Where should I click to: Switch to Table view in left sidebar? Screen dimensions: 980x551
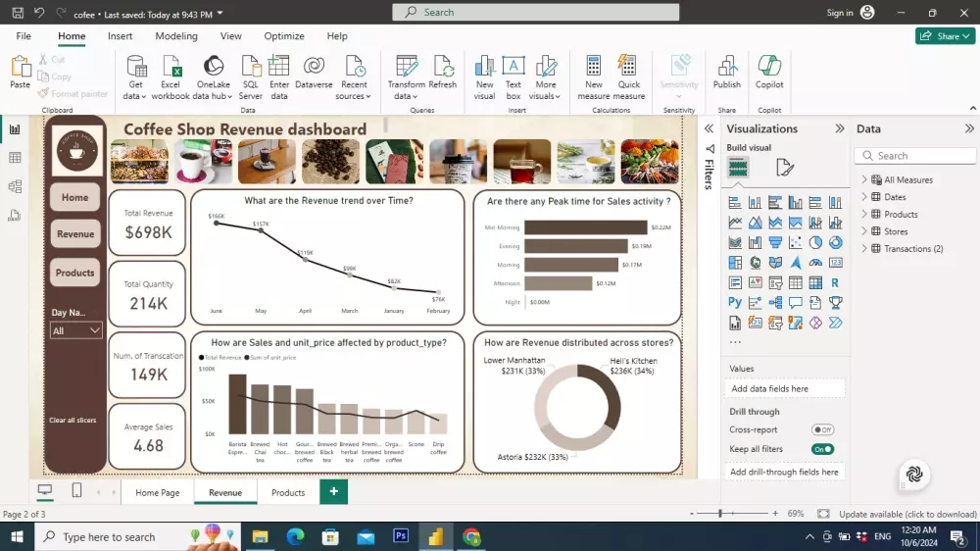[x=15, y=158]
